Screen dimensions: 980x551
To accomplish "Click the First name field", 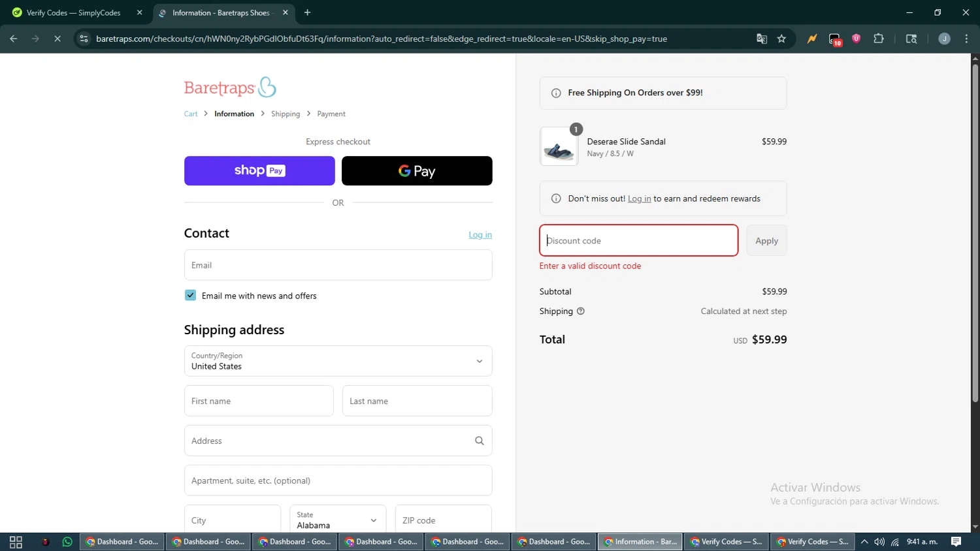I will pos(259,401).
